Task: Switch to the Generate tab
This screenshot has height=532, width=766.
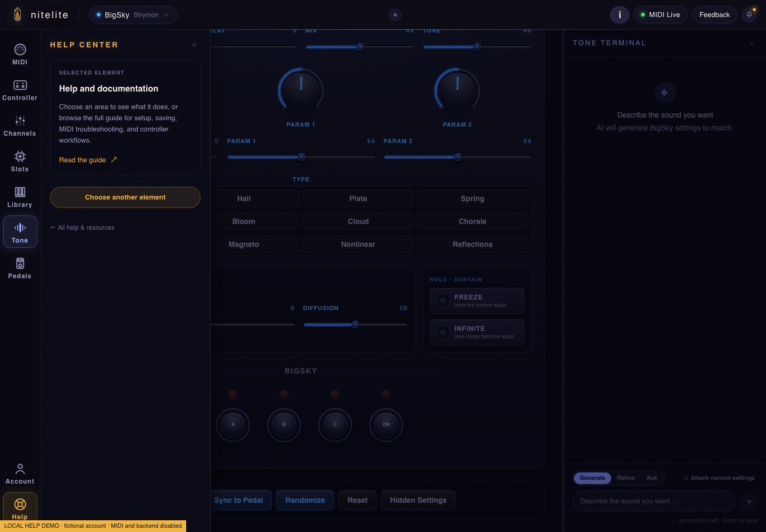Action: pyautogui.click(x=593, y=478)
